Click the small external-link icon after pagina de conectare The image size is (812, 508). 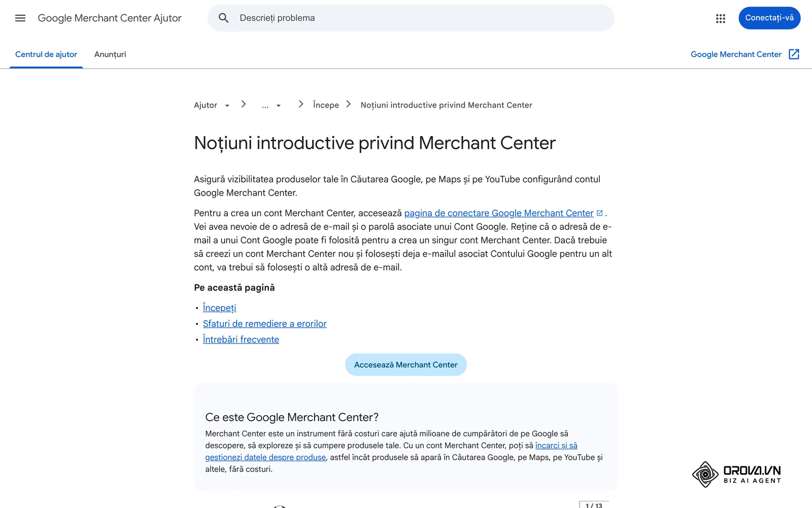599,213
